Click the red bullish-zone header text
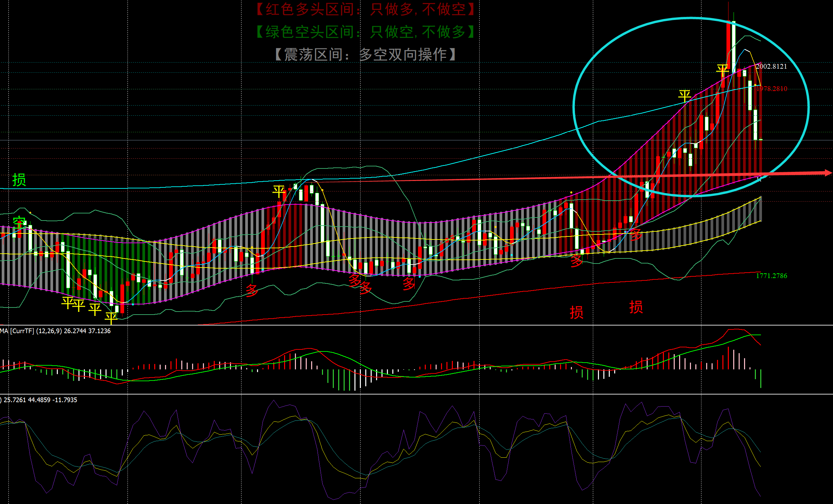The image size is (833, 504). (x=365, y=9)
